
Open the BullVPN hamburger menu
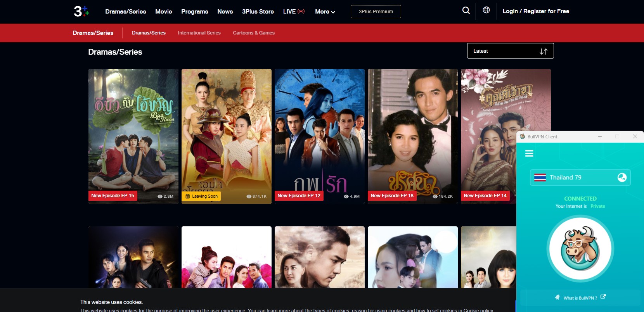(529, 153)
